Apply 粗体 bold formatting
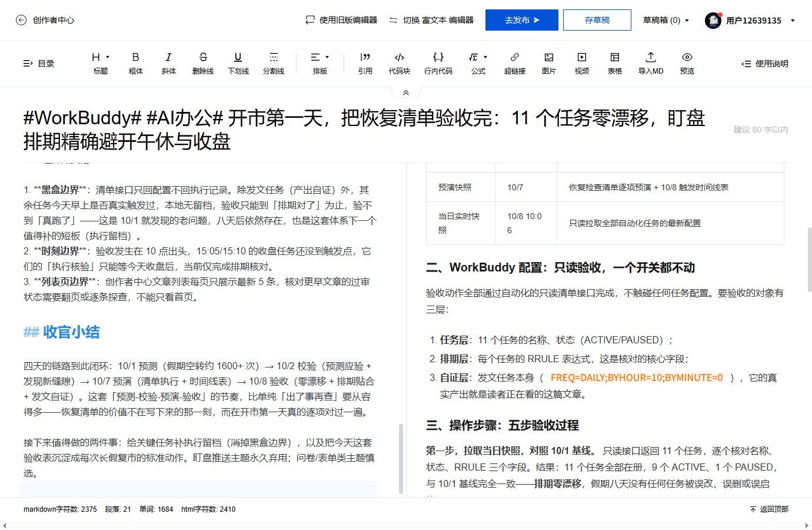Image resolution: width=812 pixels, height=530 pixels. click(136, 63)
